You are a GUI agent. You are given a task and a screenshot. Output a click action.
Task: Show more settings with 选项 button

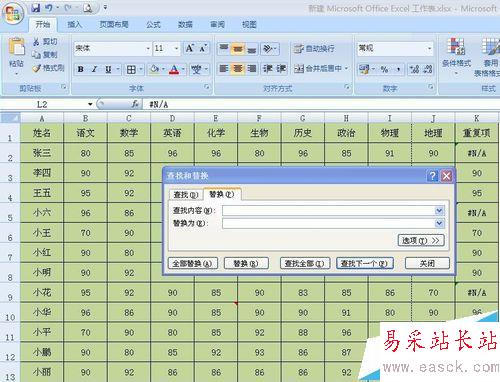tap(421, 240)
